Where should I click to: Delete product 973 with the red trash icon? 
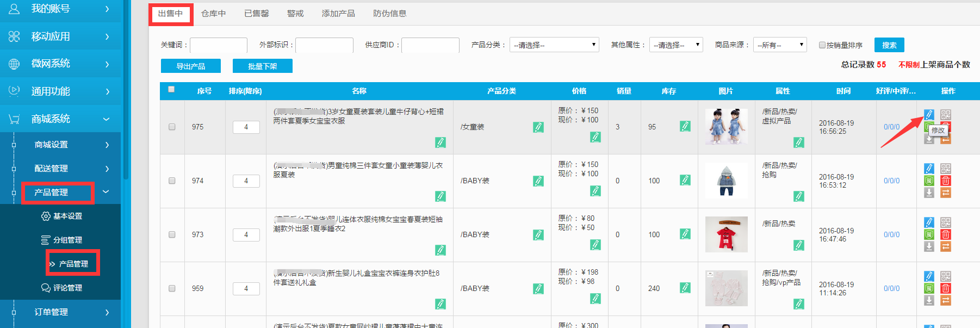[946, 234]
